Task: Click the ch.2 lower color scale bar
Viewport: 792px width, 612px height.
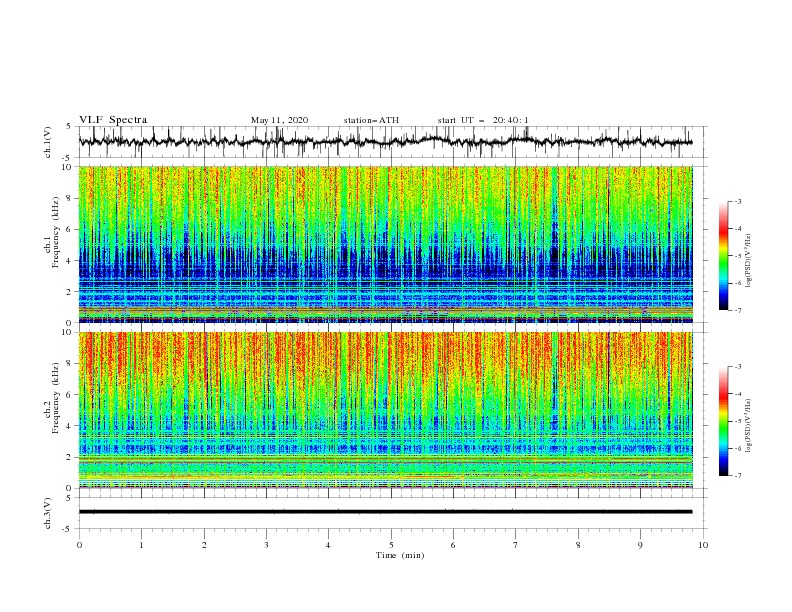Action: pyautogui.click(x=723, y=421)
